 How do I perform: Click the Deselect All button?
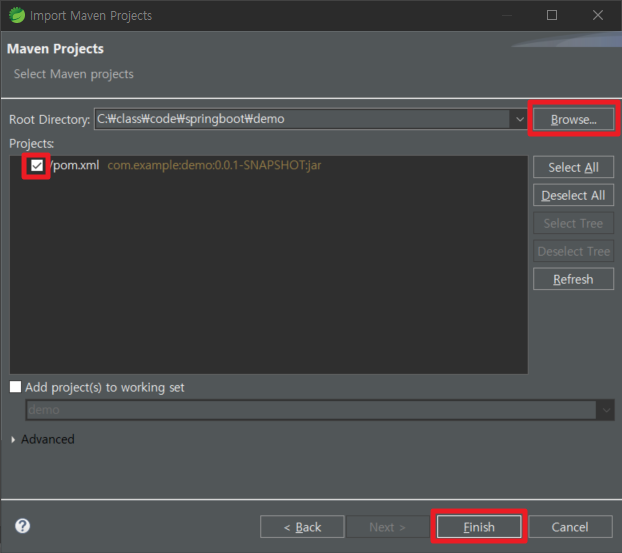coord(574,195)
